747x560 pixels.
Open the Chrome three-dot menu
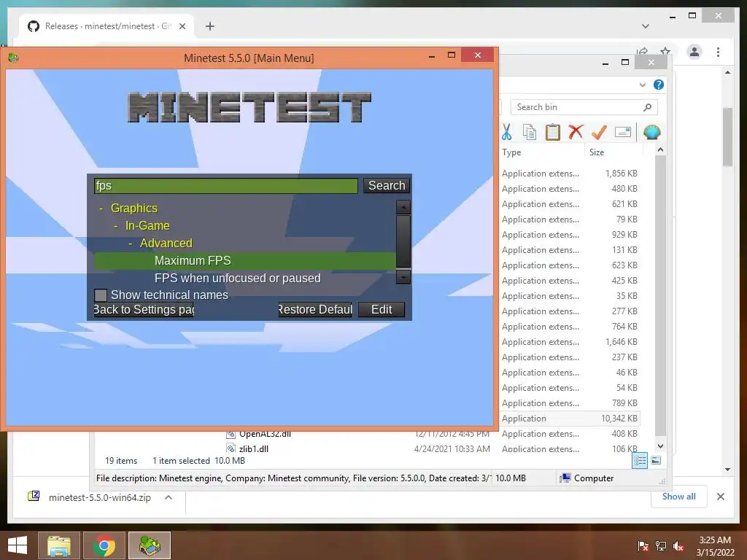pos(718,52)
